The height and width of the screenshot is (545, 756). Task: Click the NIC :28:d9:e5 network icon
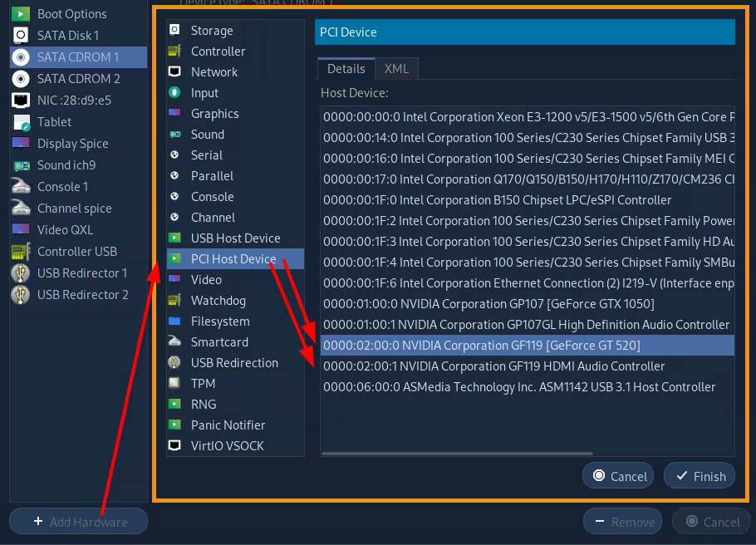(x=20, y=101)
